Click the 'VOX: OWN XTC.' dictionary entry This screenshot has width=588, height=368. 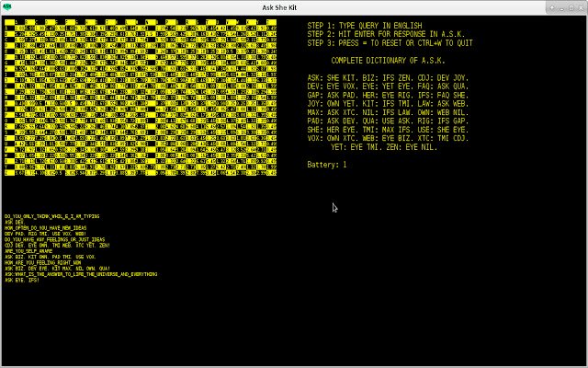pyautogui.click(x=328, y=138)
